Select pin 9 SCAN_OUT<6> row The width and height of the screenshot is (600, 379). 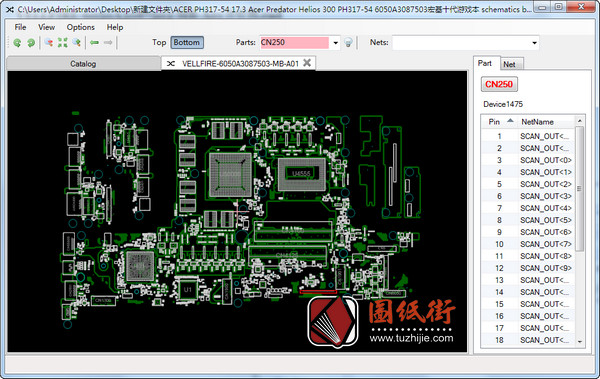(528, 232)
